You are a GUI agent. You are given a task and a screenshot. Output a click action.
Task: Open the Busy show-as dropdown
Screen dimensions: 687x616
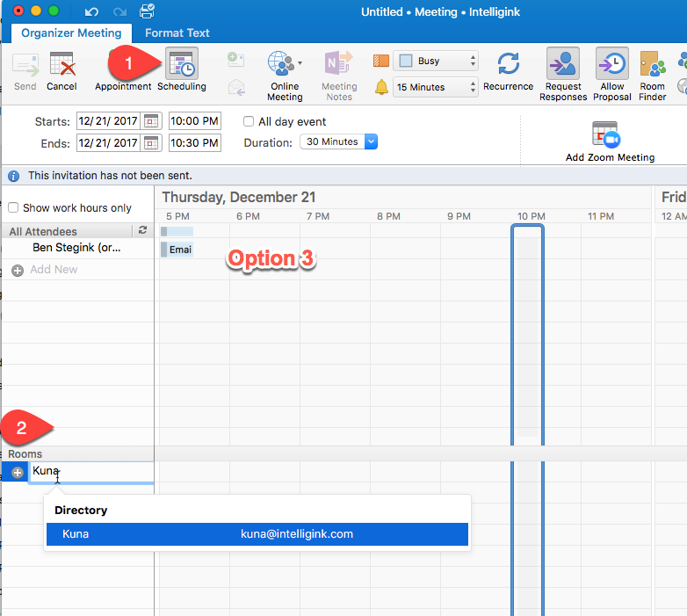coord(435,61)
